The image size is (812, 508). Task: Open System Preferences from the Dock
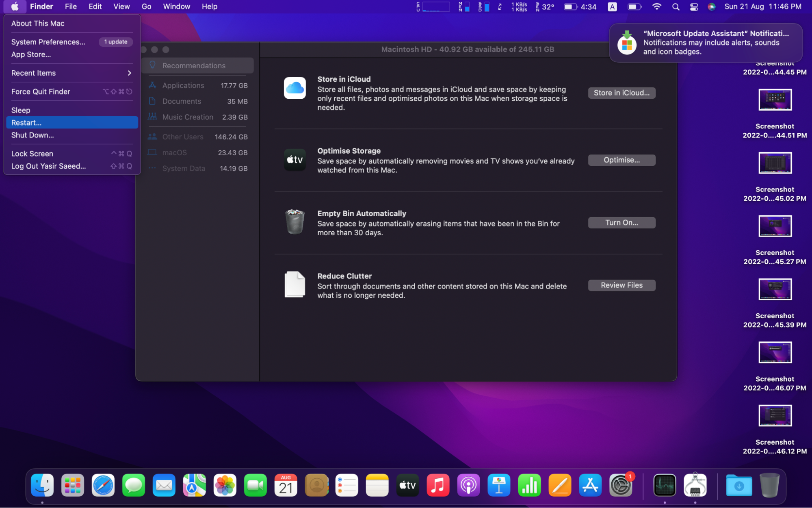(x=621, y=485)
